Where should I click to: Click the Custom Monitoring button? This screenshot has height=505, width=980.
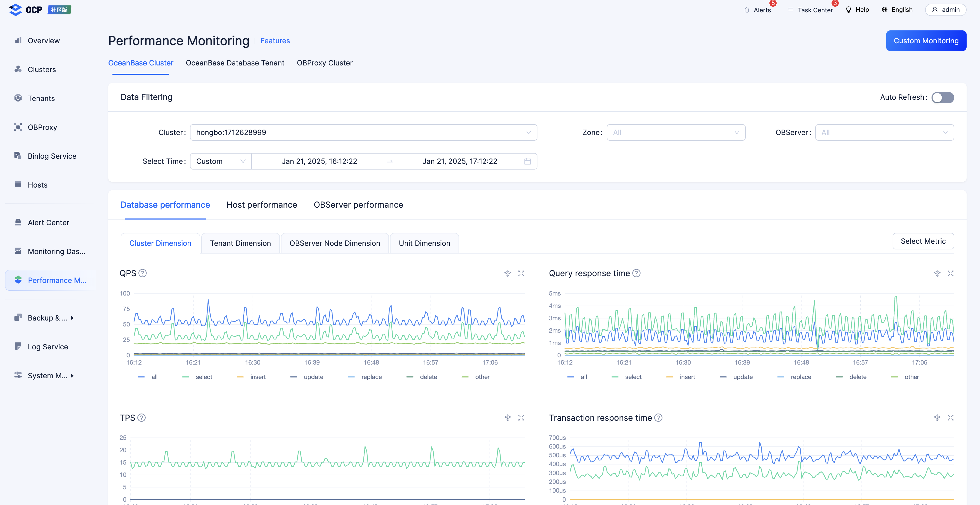(x=926, y=41)
